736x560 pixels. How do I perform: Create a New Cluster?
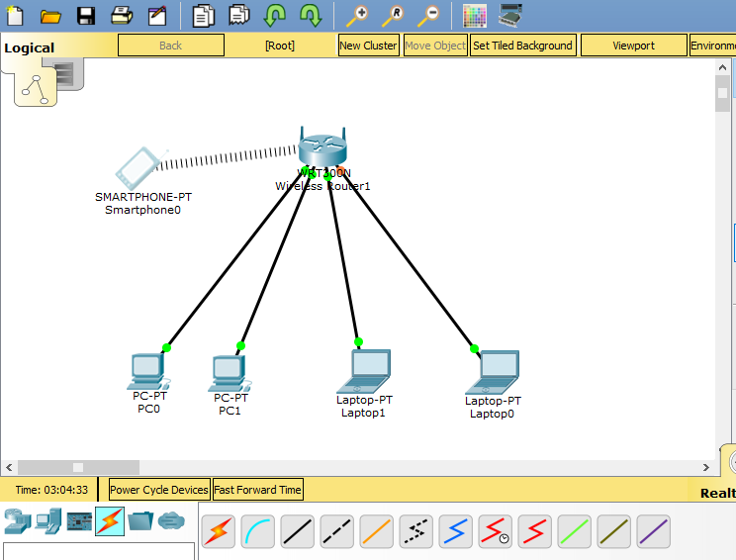click(368, 46)
